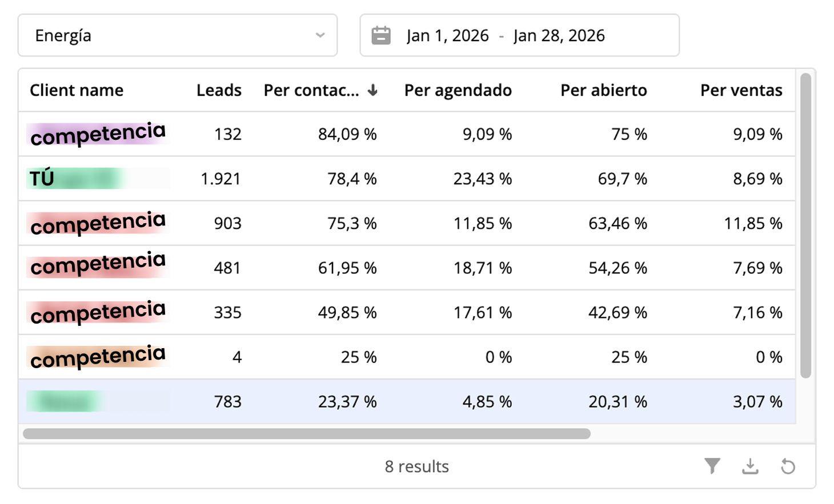Select the competencia row with 132 leads
This screenshot has height=504, width=834.
(400, 134)
